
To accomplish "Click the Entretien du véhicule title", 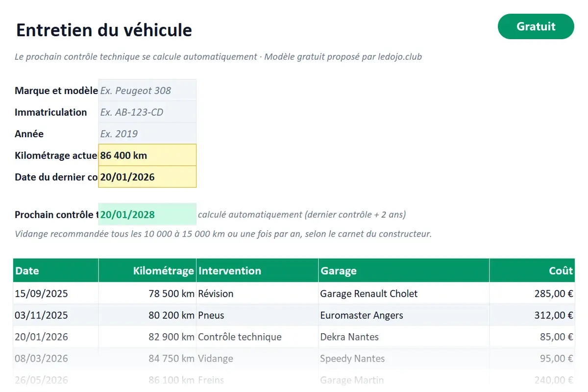I will tap(104, 30).
